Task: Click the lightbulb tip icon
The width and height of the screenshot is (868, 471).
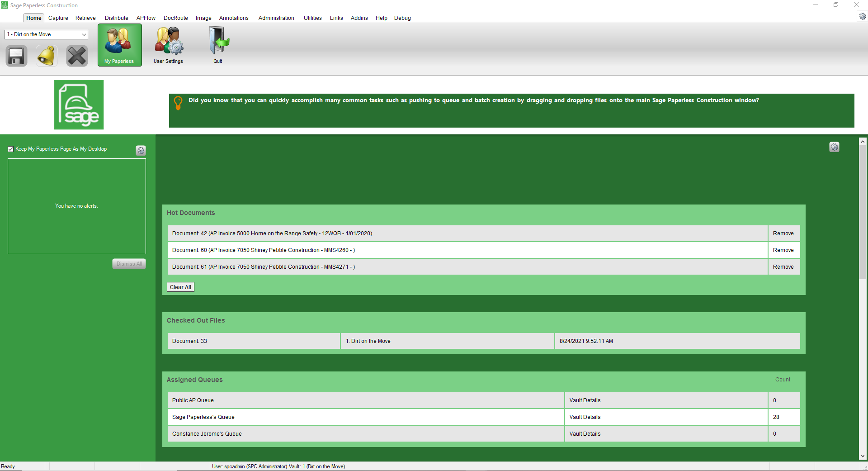Action: (x=178, y=103)
